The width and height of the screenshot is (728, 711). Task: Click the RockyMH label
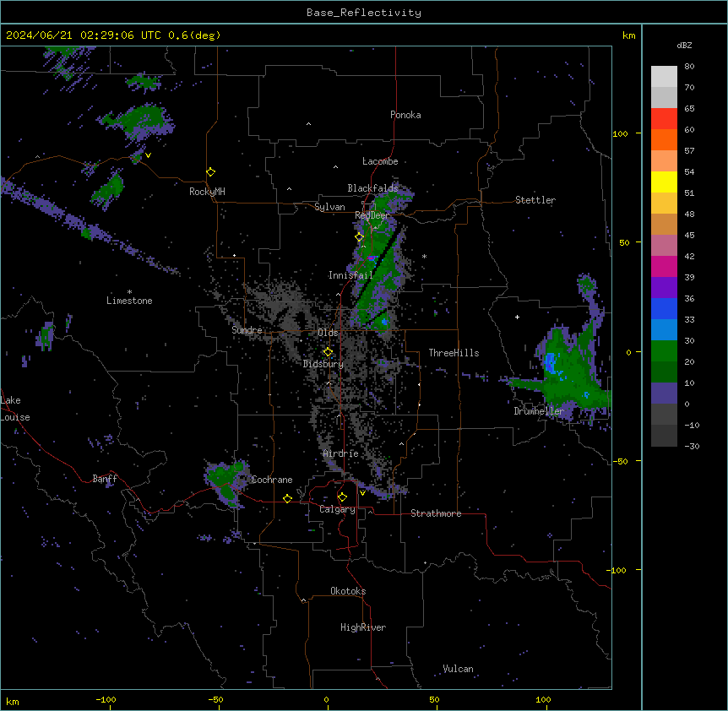[207, 192]
